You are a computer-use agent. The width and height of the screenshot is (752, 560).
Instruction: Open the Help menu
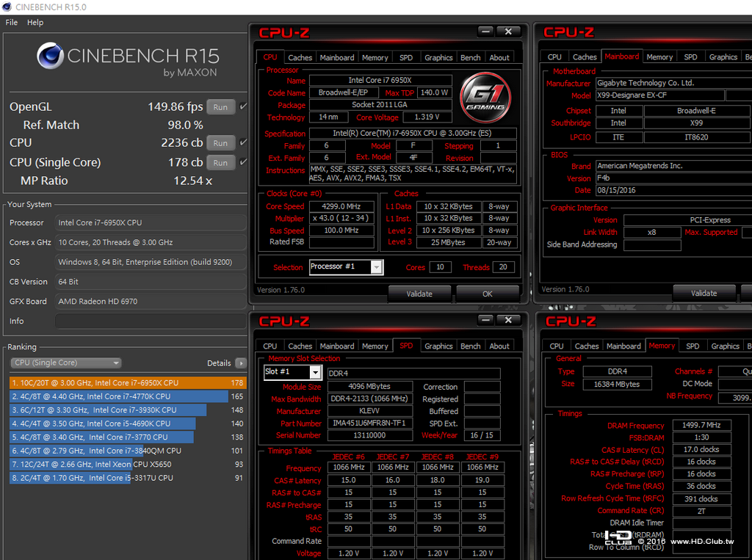click(35, 23)
